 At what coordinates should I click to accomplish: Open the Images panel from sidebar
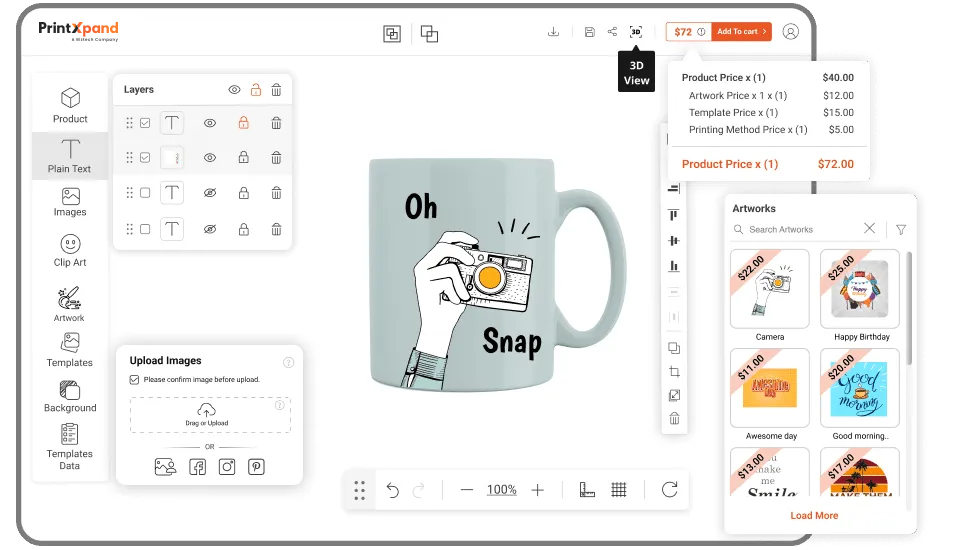pos(70,202)
